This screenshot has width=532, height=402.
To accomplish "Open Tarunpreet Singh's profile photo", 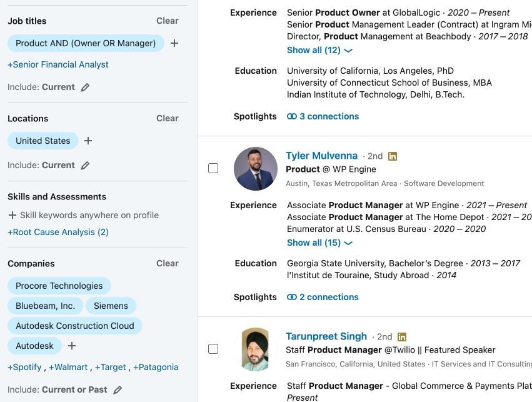I will tap(256, 349).
